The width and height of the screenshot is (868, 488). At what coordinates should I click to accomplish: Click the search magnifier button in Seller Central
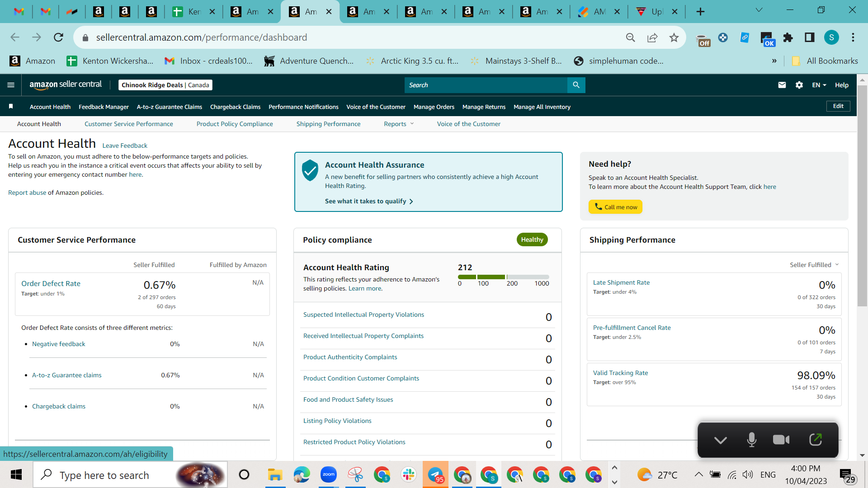tap(576, 85)
